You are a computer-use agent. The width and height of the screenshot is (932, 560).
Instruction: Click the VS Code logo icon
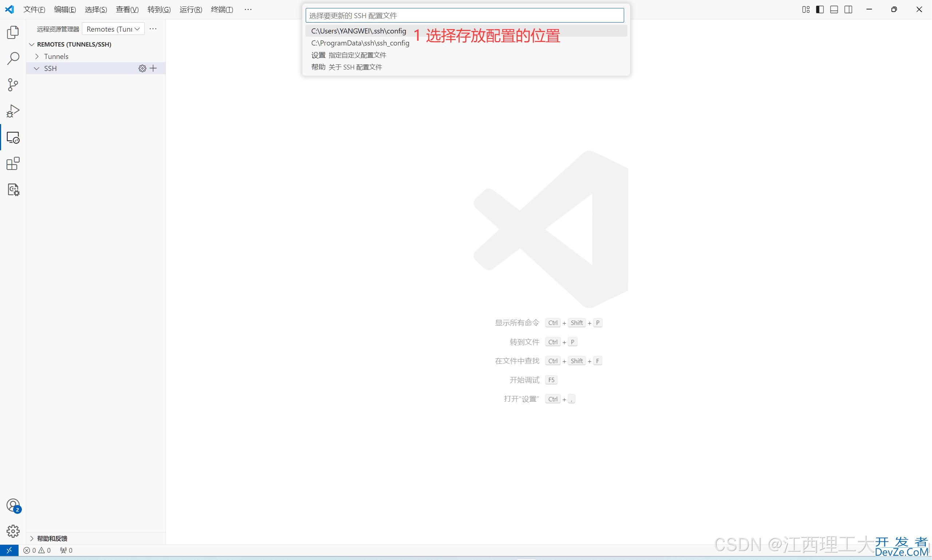click(x=9, y=9)
